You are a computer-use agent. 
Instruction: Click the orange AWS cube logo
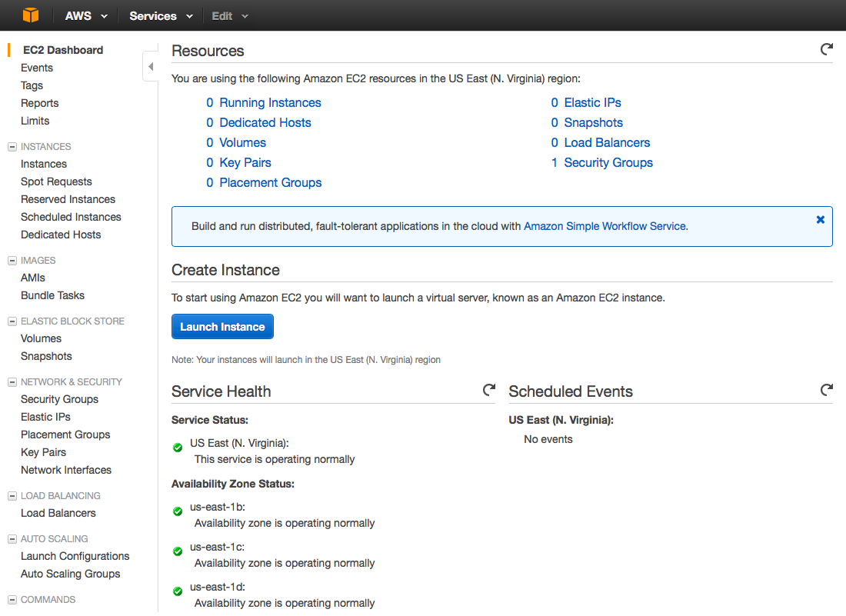(31, 15)
